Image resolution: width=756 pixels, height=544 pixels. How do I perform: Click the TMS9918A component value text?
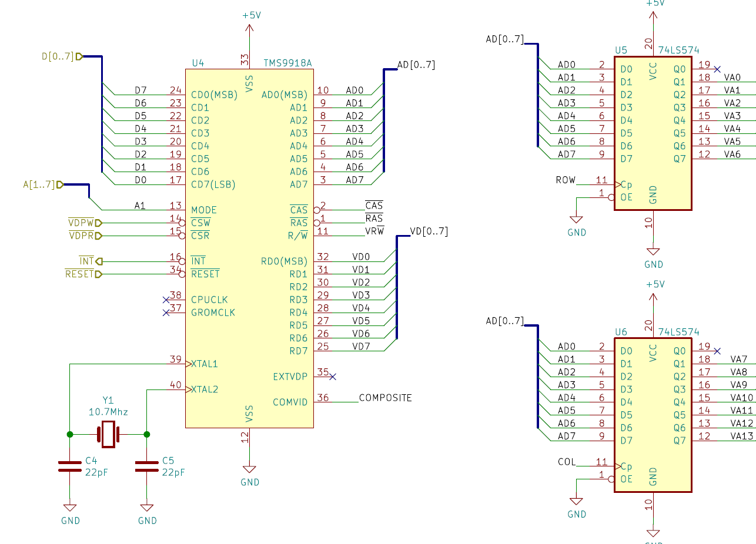287,63
